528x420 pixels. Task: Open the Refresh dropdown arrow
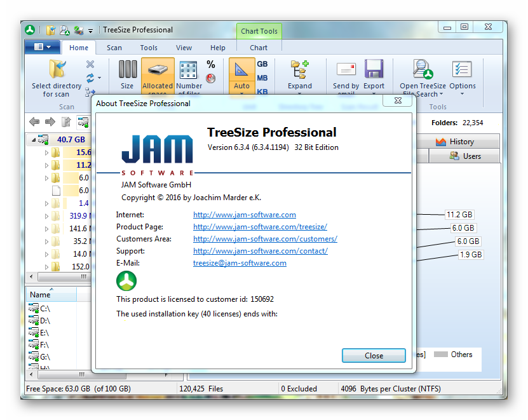[99, 78]
